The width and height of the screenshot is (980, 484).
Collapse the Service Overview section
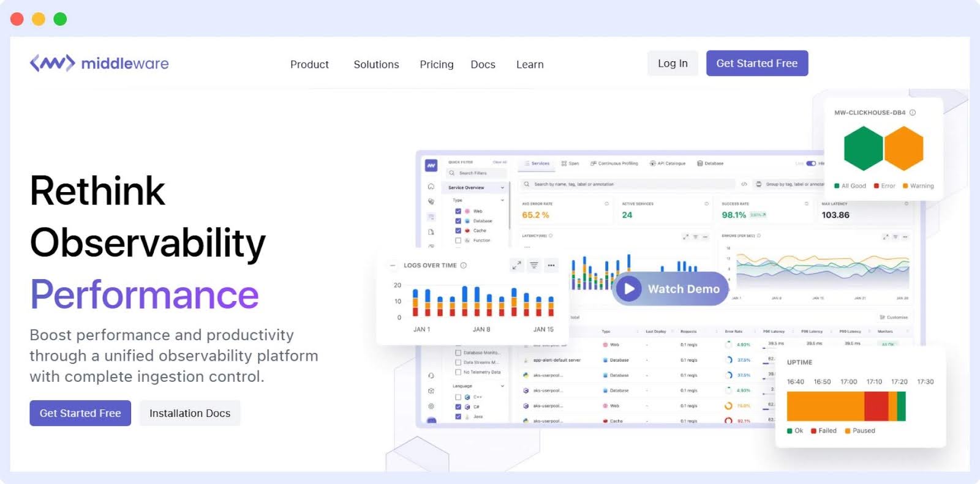(x=502, y=188)
